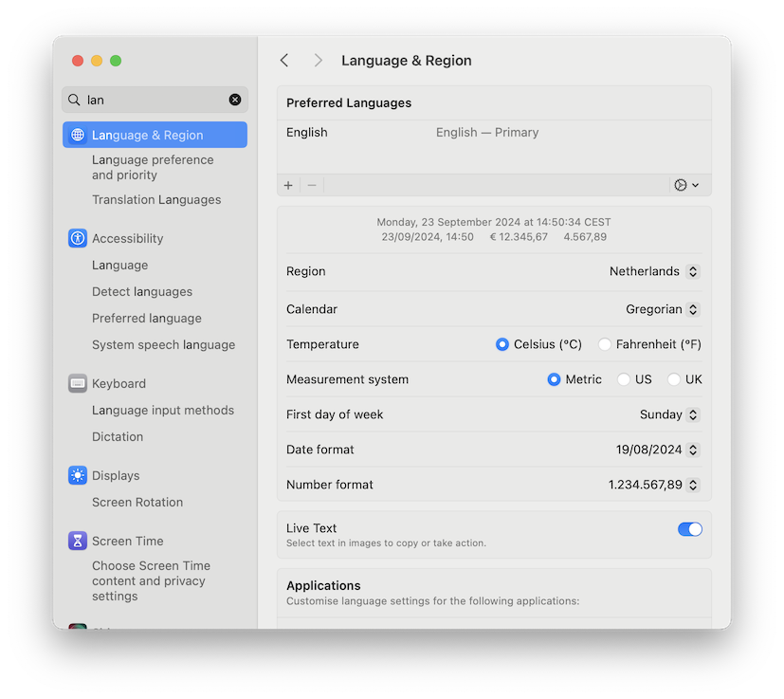This screenshot has height=699, width=784.
Task: Go forward with the right chevron
Action: point(318,61)
